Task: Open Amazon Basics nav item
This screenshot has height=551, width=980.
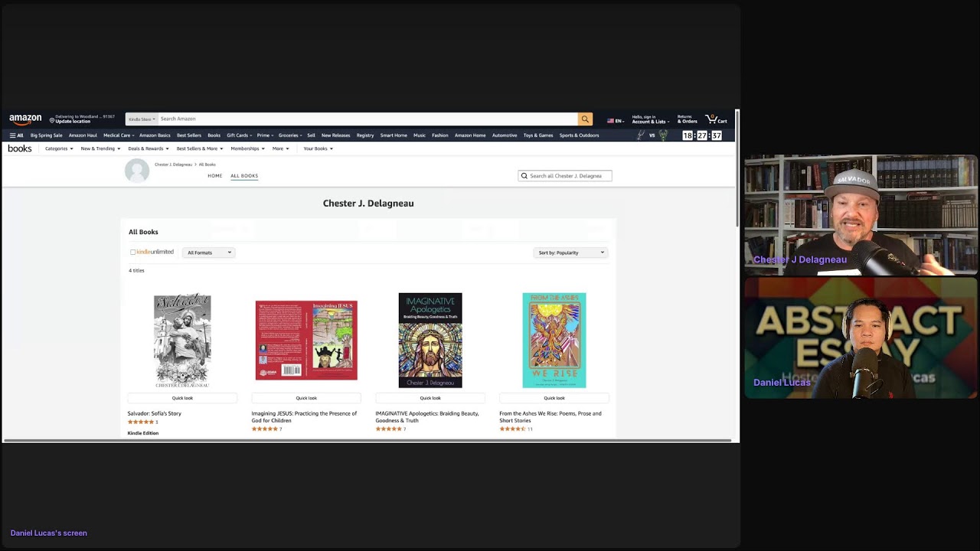Action: [155, 135]
